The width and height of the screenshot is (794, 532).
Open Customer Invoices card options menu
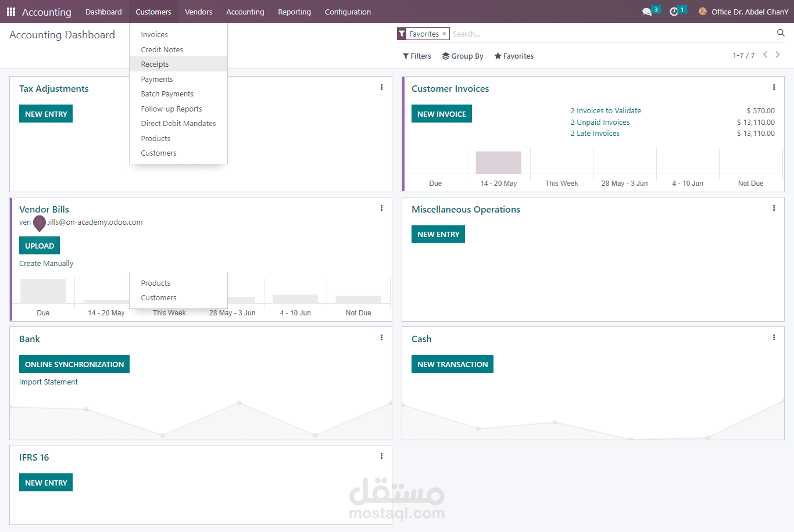tap(774, 87)
